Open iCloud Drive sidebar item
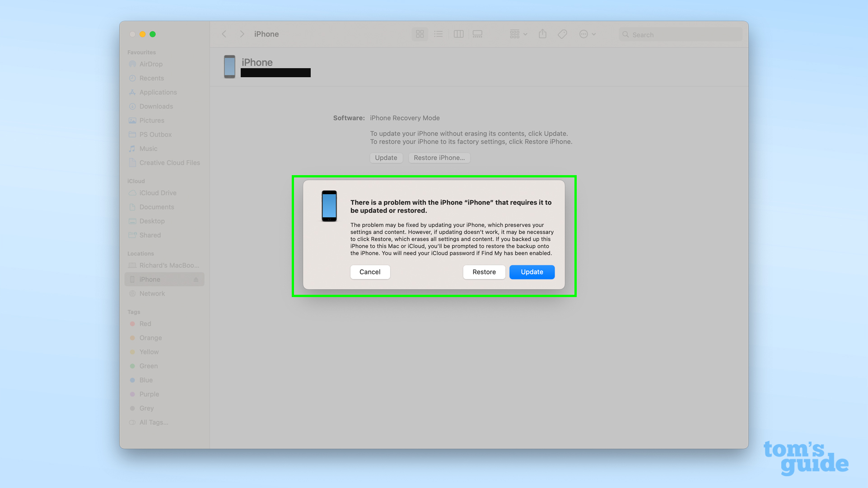Screen dimensions: 868x488 [x=156, y=192]
